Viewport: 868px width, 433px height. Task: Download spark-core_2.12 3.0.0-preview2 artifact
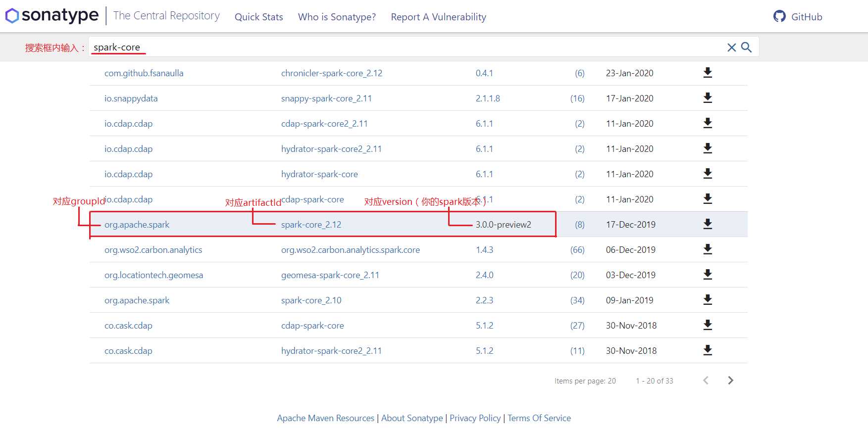pyautogui.click(x=708, y=224)
